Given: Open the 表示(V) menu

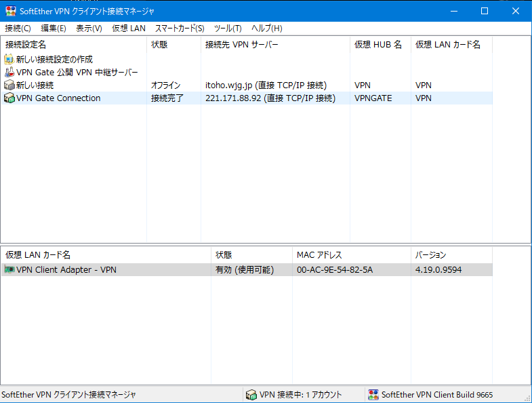Looking at the screenshot, I should tap(89, 28).
